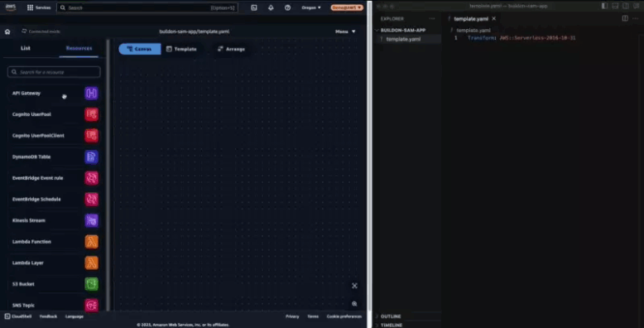Viewport: 644px width, 328px height.
Task: Click the Arrange button
Action: (231, 49)
